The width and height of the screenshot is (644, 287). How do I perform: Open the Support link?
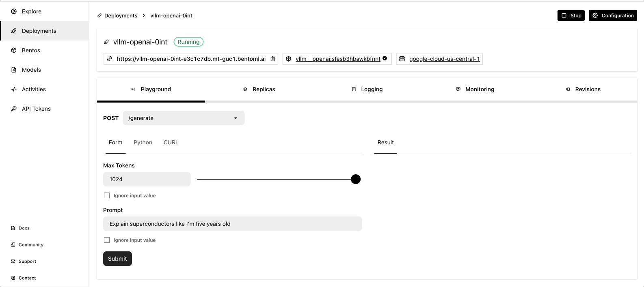27,261
